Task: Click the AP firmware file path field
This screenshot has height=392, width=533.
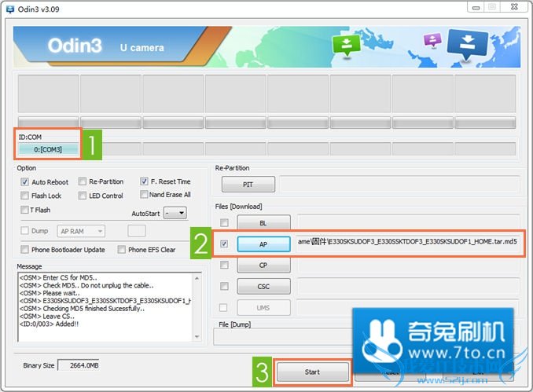Action: pyautogui.click(x=408, y=244)
